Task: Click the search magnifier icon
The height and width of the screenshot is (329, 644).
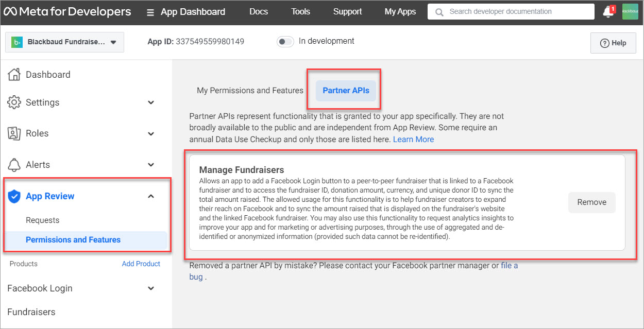Action: (x=439, y=12)
